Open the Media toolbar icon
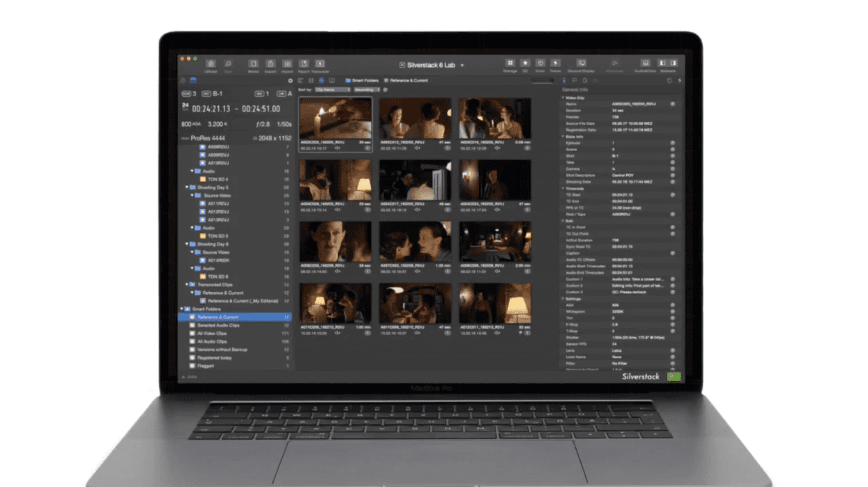This screenshot has height=487, width=868. 254,64
